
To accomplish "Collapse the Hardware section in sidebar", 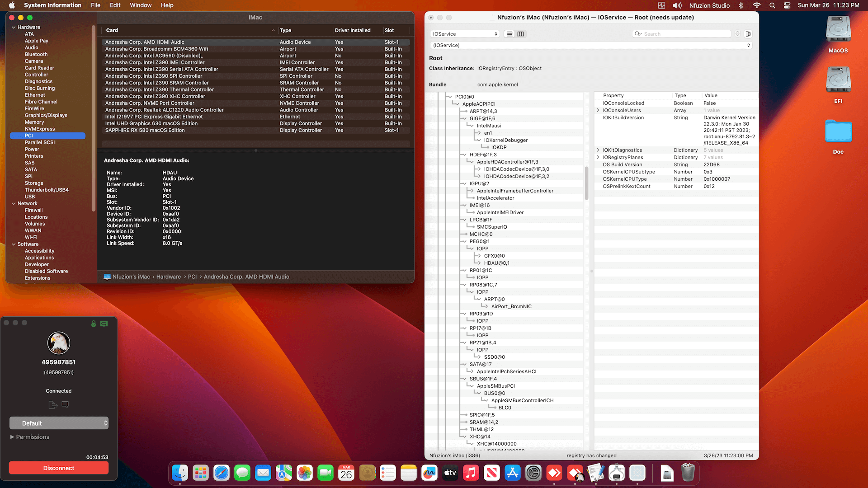I will pos(14,28).
